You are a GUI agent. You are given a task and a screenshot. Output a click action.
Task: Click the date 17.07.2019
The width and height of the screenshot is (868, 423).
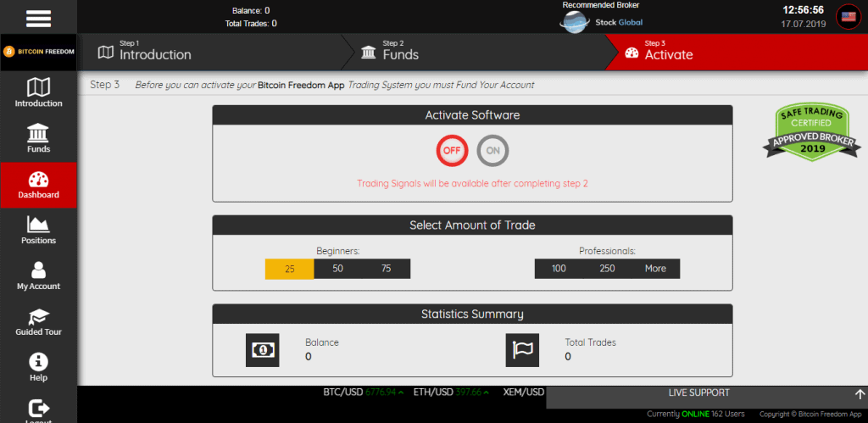point(804,24)
